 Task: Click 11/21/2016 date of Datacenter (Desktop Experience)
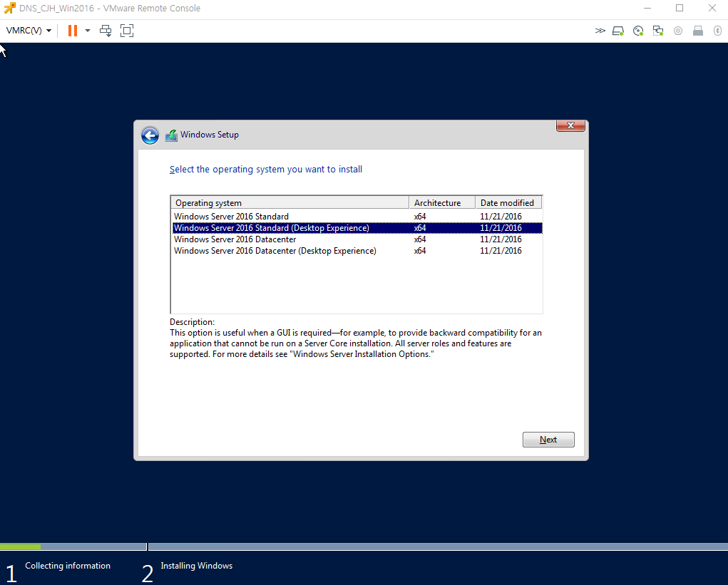[501, 251]
